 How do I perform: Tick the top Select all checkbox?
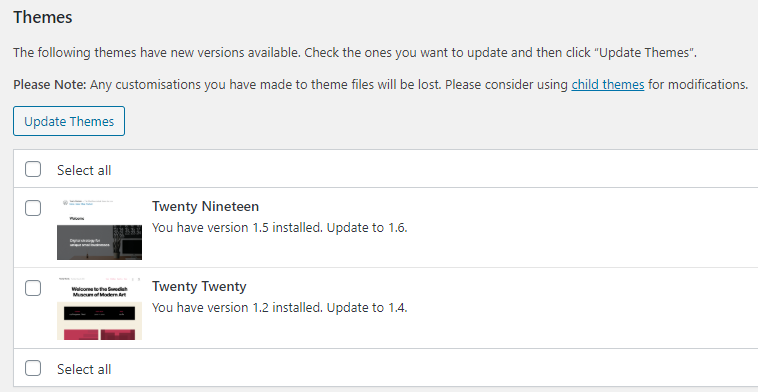pyautogui.click(x=33, y=170)
